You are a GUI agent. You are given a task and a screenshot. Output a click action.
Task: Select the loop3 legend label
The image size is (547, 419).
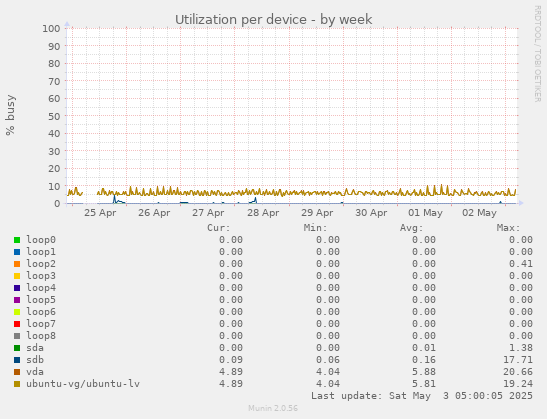coord(41,276)
